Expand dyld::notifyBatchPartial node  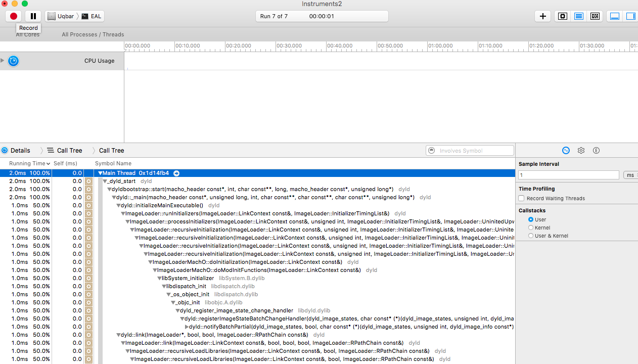point(187,327)
